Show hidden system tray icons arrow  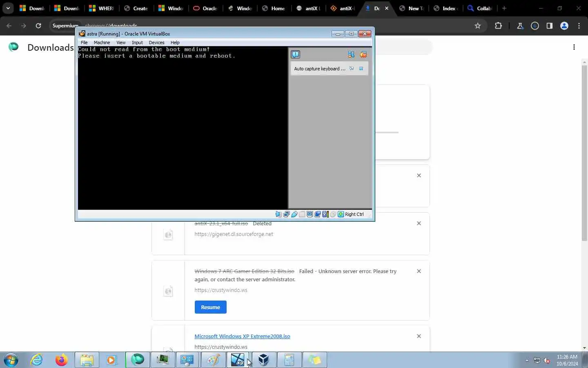[x=527, y=360]
